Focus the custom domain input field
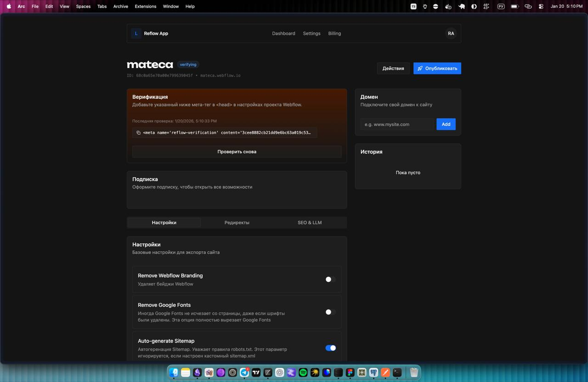The width and height of the screenshot is (588, 382). 397,124
